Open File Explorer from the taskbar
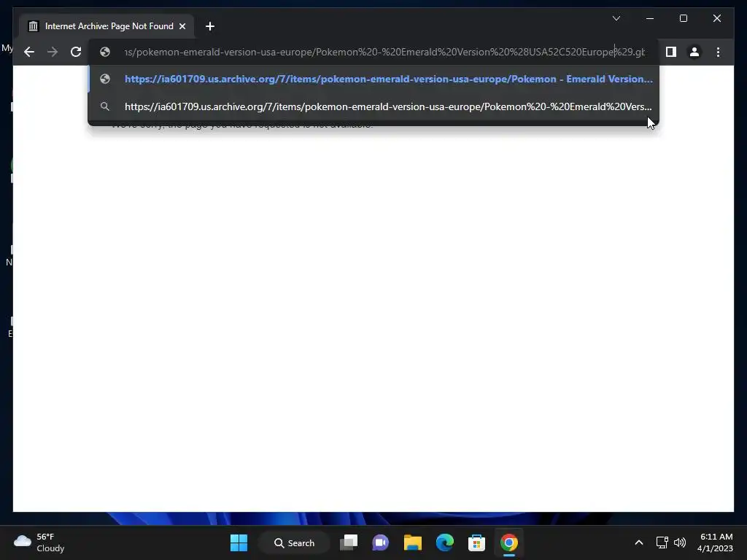 (x=413, y=542)
